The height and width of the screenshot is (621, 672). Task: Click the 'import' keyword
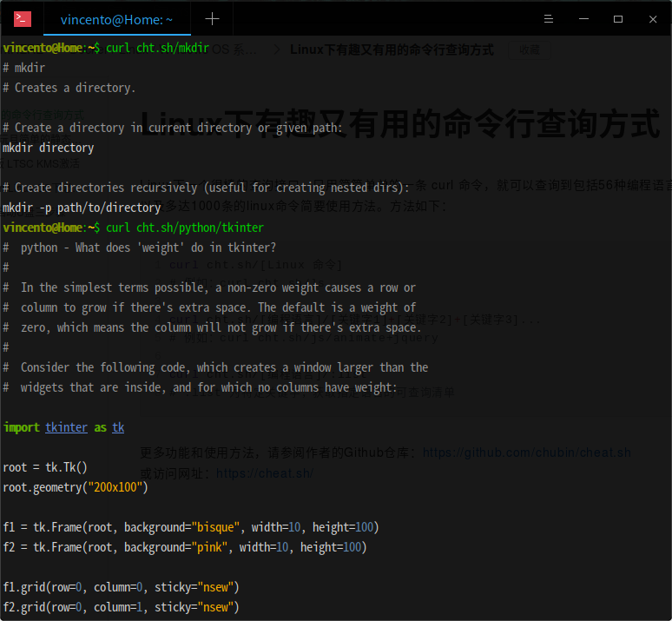[21, 427]
